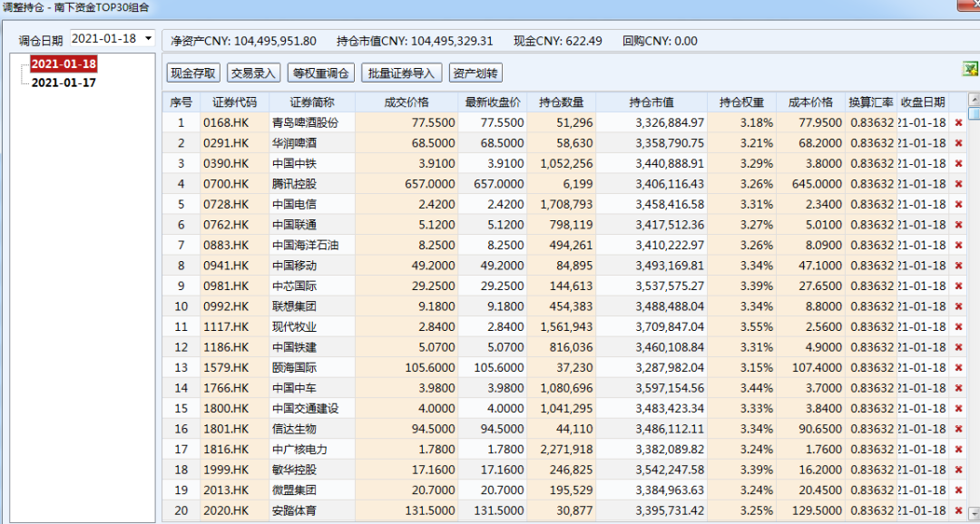Click the 净资产CNY value text
This screenshot has width=980, height=524.
point(244,41)
